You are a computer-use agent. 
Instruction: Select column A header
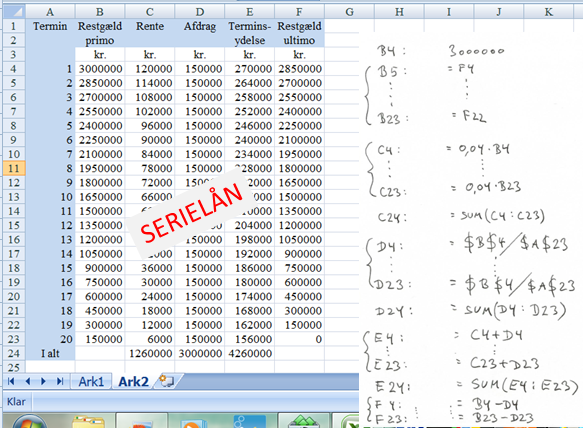[50, 12]
